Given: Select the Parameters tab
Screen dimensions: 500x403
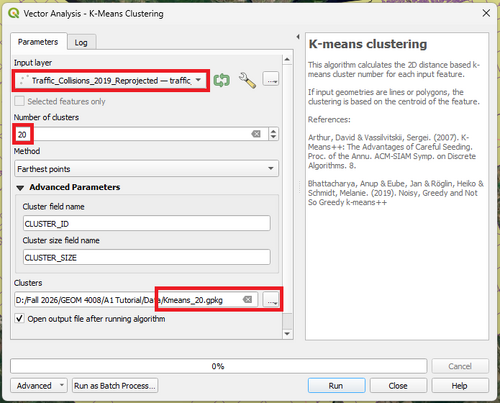Looking at the screenshot, I should 38,42.
